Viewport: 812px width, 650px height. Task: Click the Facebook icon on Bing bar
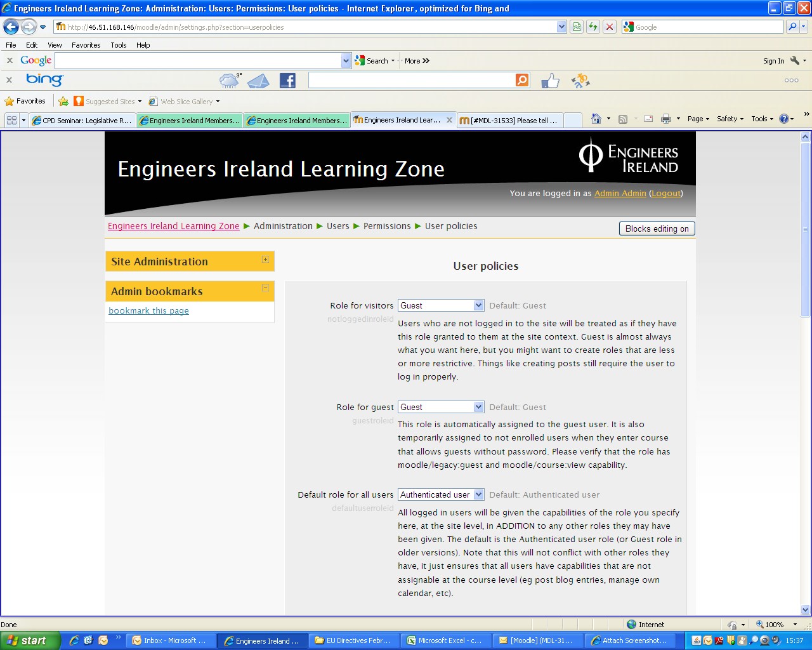click(287, 81)
